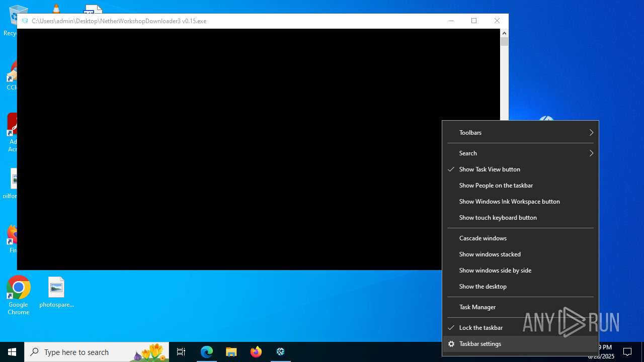
Task: Open File Explorer from the taskbar
Action: [x=231, y=352]
